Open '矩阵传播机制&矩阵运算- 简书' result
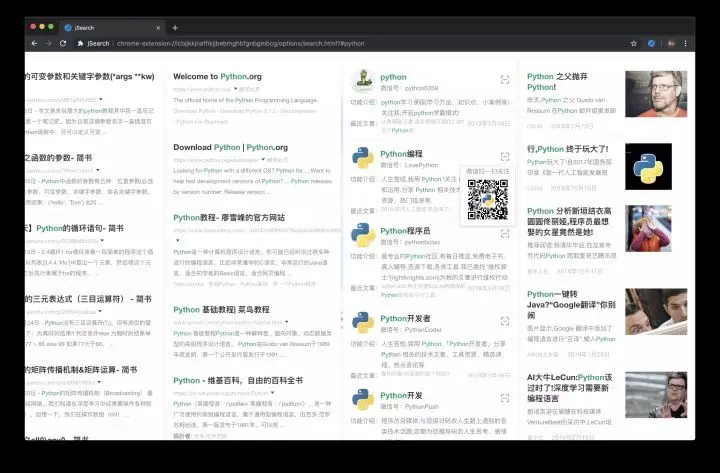720x473 pixels. click(x=81, y=370)
